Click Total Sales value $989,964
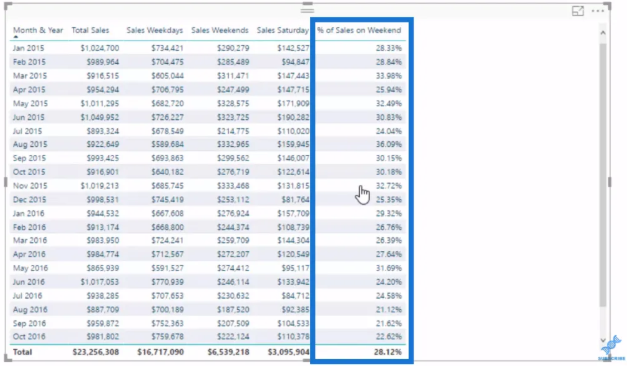The width and height of the screenshot is (631, 366). (x=103, y=62)
